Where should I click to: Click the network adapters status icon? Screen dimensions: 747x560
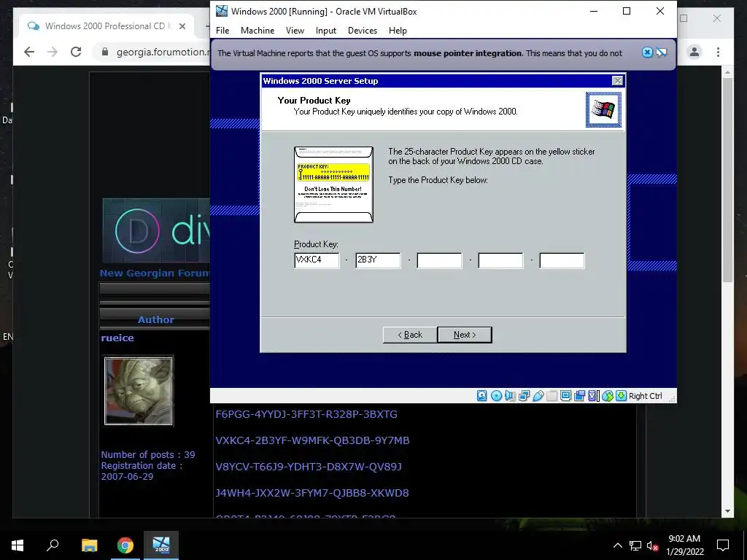[x=524, y=396]
